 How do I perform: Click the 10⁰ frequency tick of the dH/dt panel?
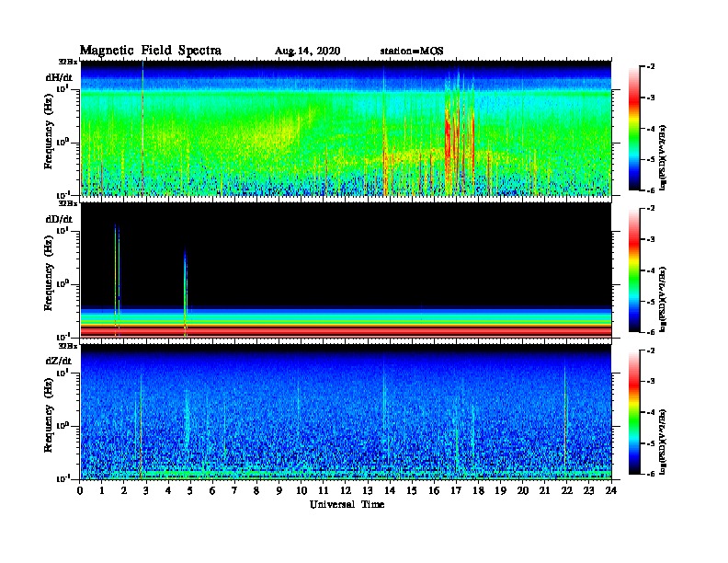tap(63, 142)
